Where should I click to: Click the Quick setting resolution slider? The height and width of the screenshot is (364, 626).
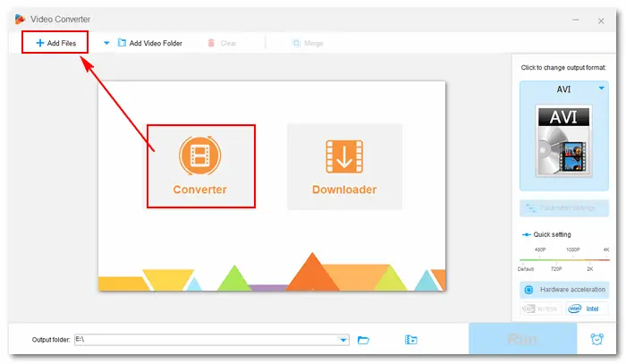(x=564, y=259)
